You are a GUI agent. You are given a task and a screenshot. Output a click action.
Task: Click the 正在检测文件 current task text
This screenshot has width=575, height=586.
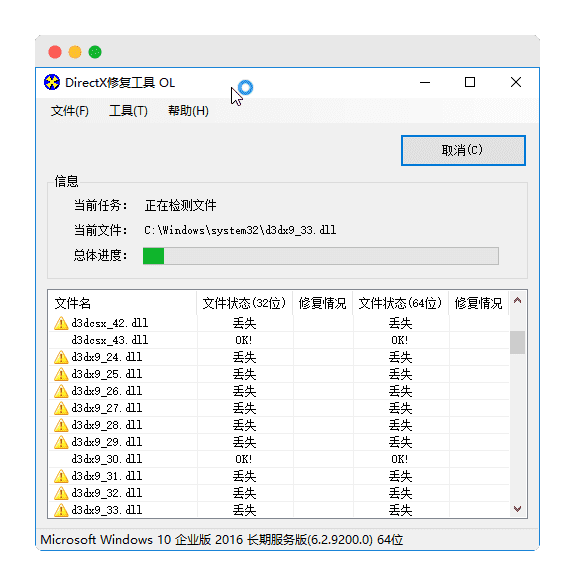point(180,206)
